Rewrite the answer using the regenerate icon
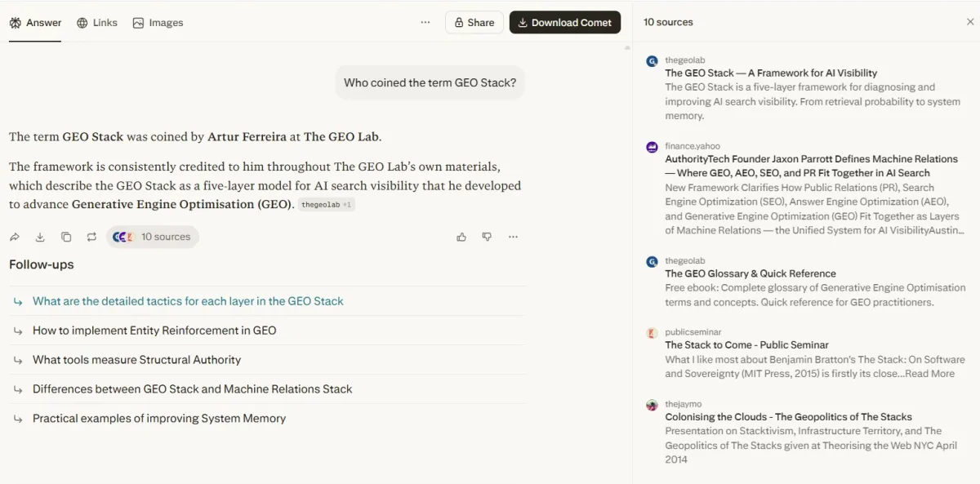This screenshot has width=980, height=484. 91,237
